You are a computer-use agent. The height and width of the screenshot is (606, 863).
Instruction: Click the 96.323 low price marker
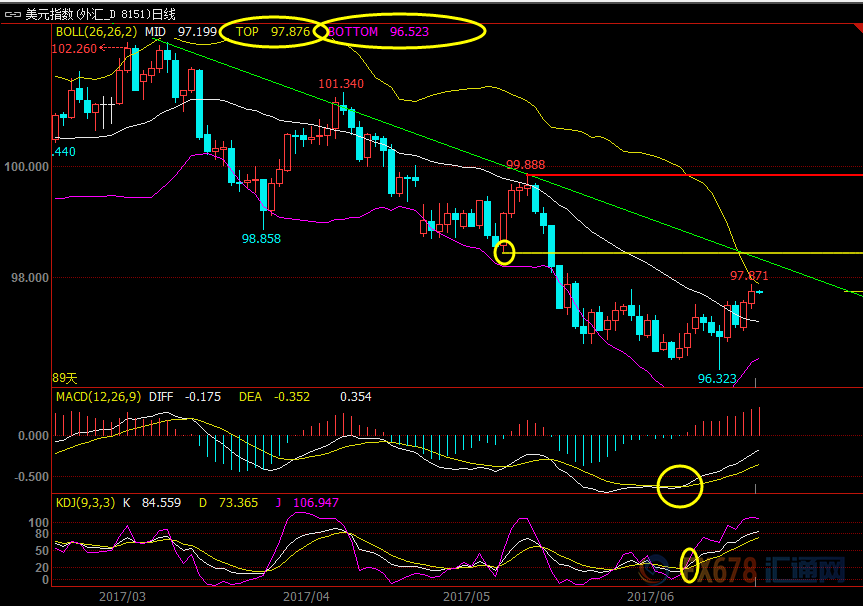coord(718,379)
